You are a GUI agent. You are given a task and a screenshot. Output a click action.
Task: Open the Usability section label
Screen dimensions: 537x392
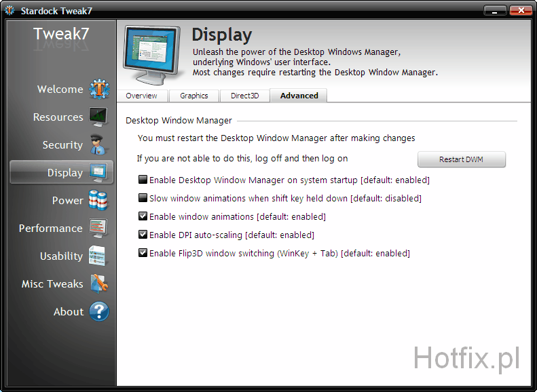click(x=61, y=256)
